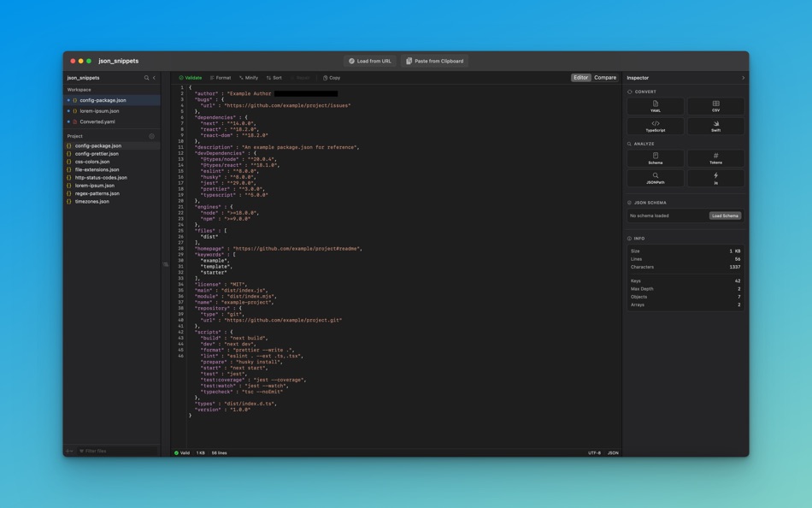Collapse the Inspector panel
This screenshot has width=812, height=508.
click(742, 77)
